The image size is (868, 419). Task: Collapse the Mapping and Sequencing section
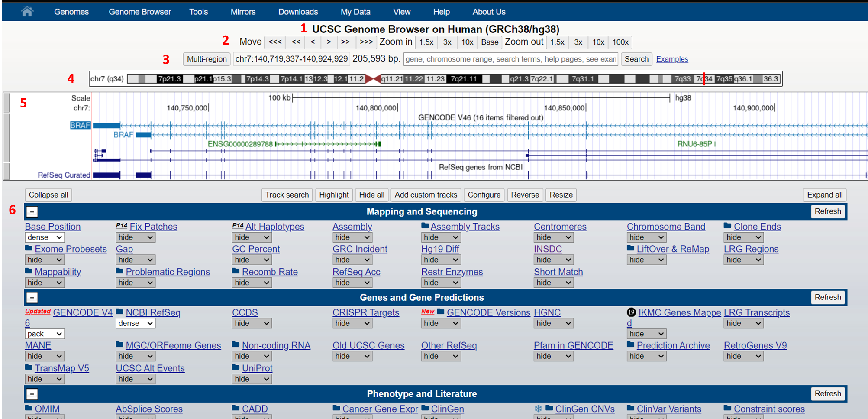coord(32,212)
